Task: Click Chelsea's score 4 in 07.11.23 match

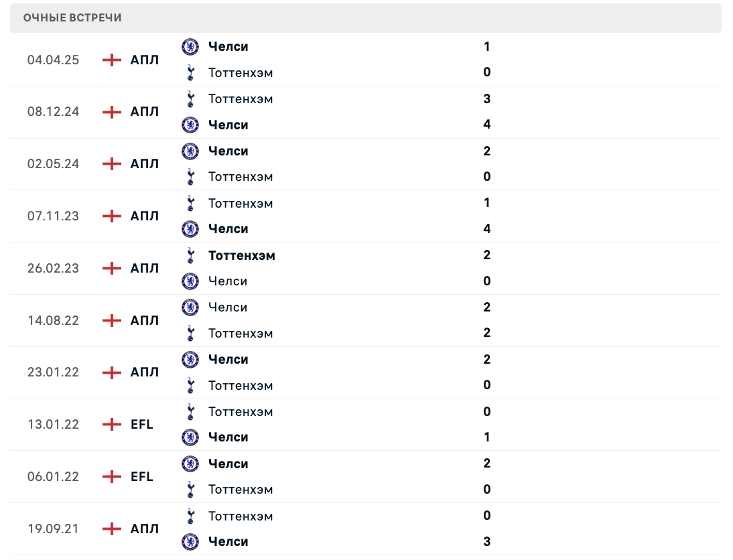Action: [487, 229]
